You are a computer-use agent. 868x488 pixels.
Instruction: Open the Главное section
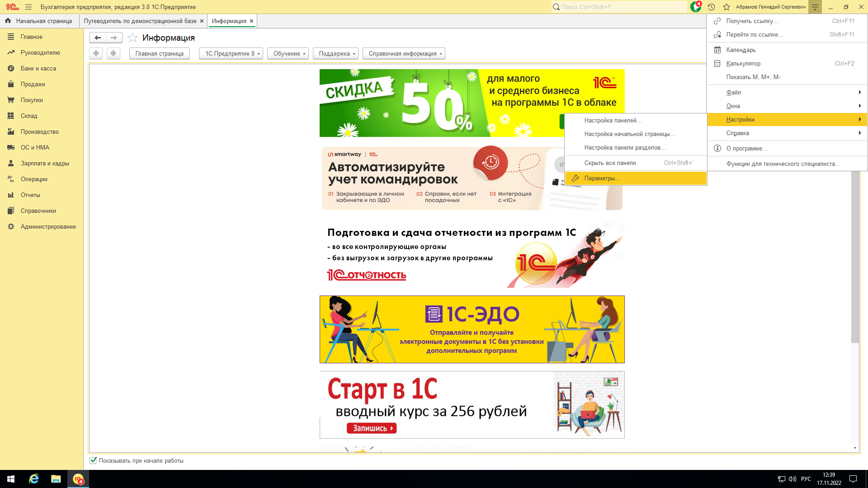point(42,37)
